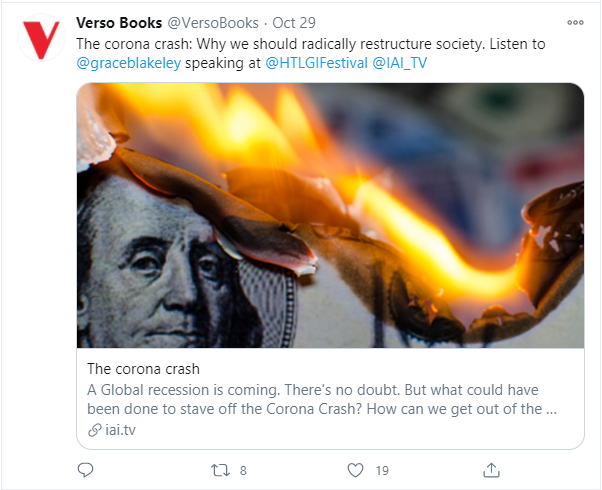Click the Verso Books red V avatar

click(x=41, y=38)
